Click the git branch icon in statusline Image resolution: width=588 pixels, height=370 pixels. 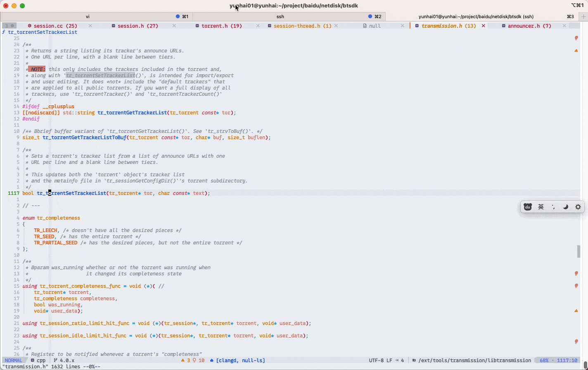[56, 361]
